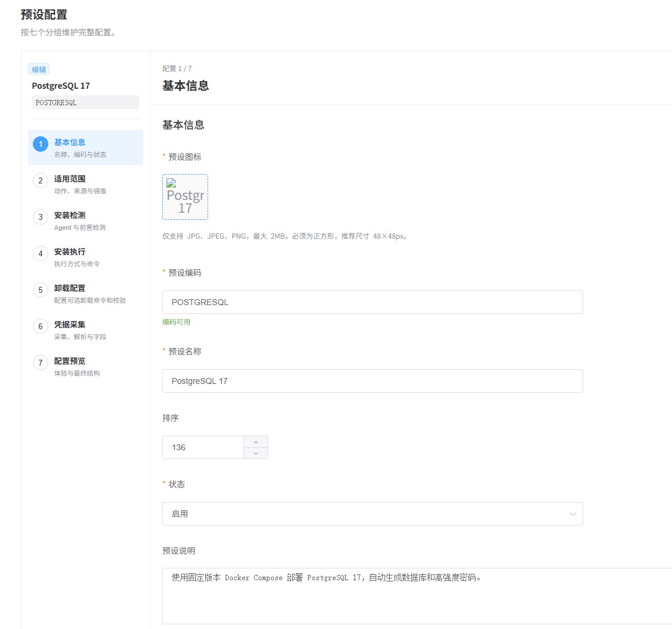Click the step number 5 circle

pyautogui.click(x=41, y=290)
